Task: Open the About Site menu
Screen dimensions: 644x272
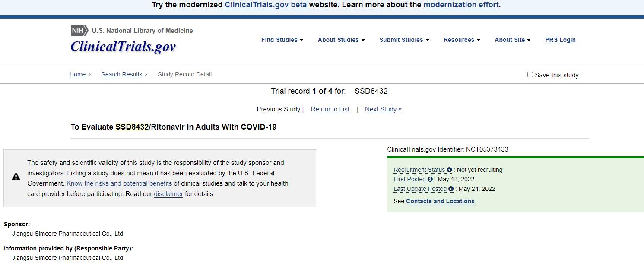Action: tap(513, 40)
